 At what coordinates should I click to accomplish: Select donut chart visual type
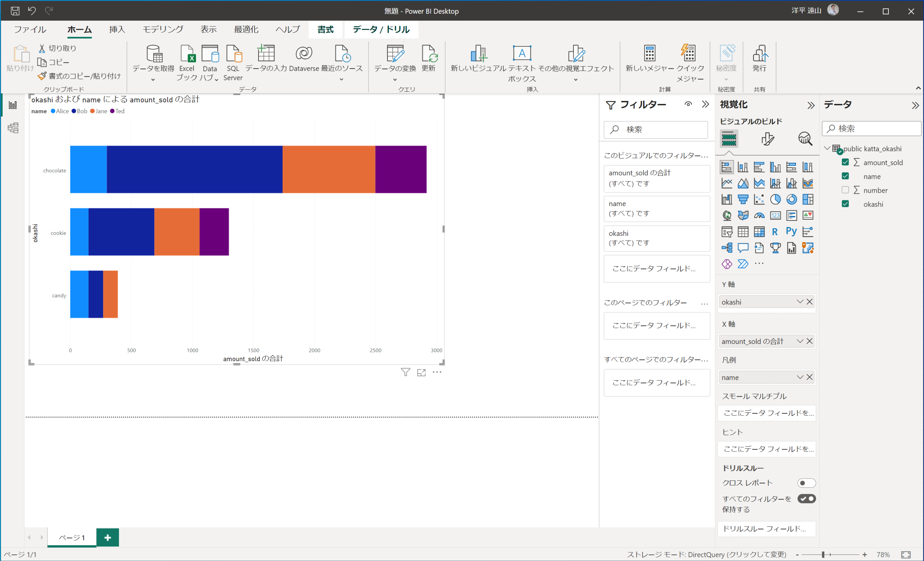791,199
